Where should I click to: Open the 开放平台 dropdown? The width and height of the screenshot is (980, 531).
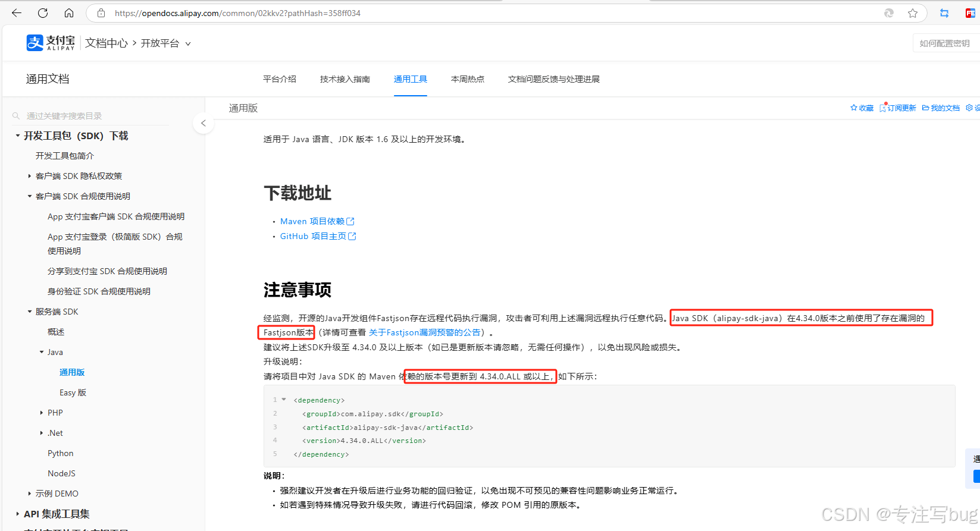[x=165, y=43]
